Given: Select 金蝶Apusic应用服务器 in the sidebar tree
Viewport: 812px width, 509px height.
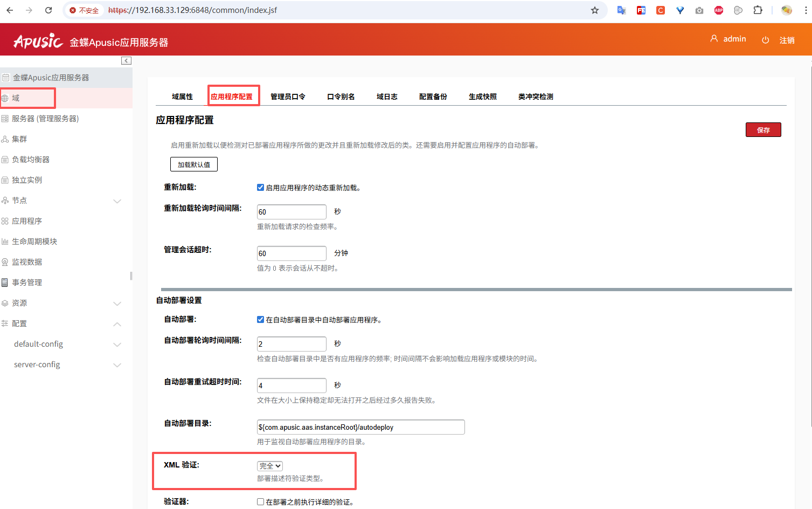Looking at the screenshot, I should 51,78.
